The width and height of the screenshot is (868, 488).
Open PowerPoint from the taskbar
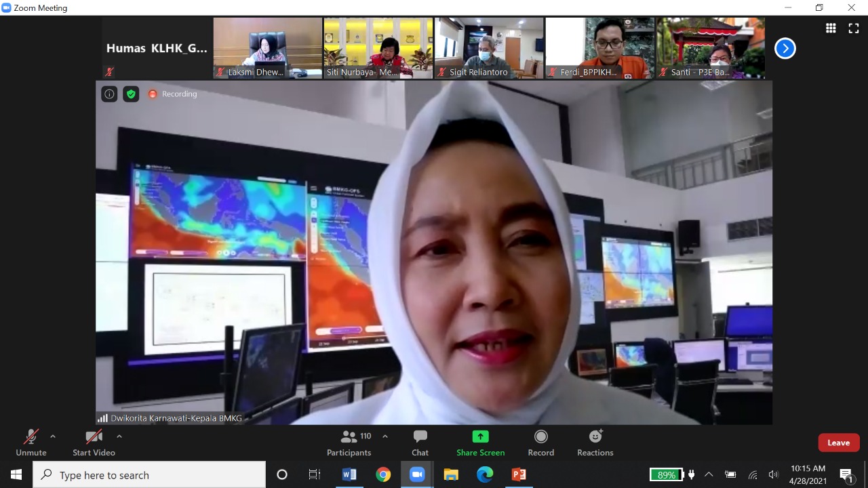(x=519, y=474)
